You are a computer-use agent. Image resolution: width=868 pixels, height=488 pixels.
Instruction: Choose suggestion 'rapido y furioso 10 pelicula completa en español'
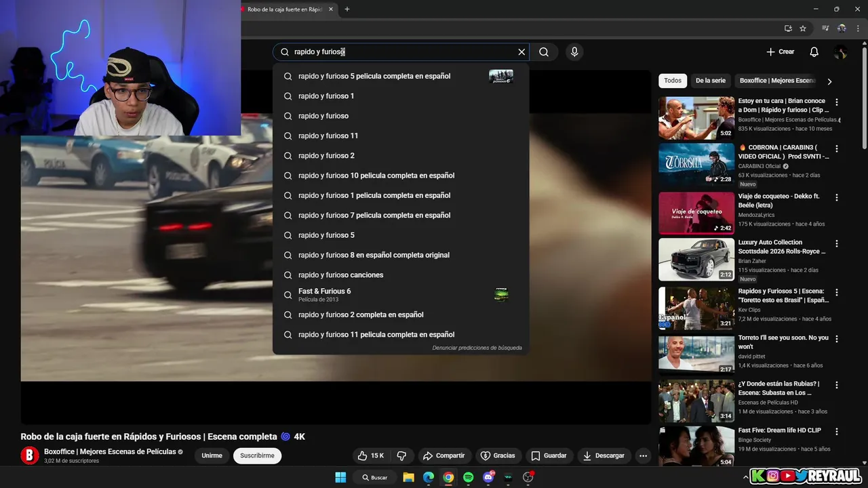401,176
